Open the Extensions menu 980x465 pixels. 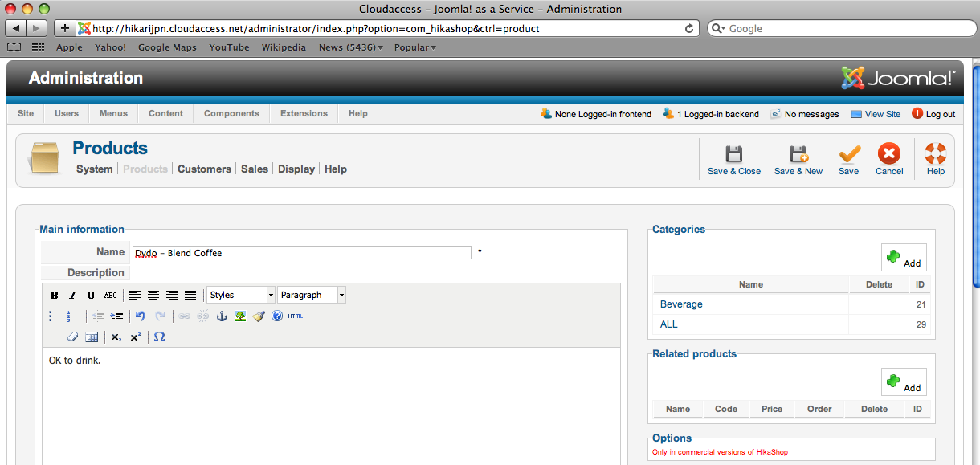click(x=304, y=113)
